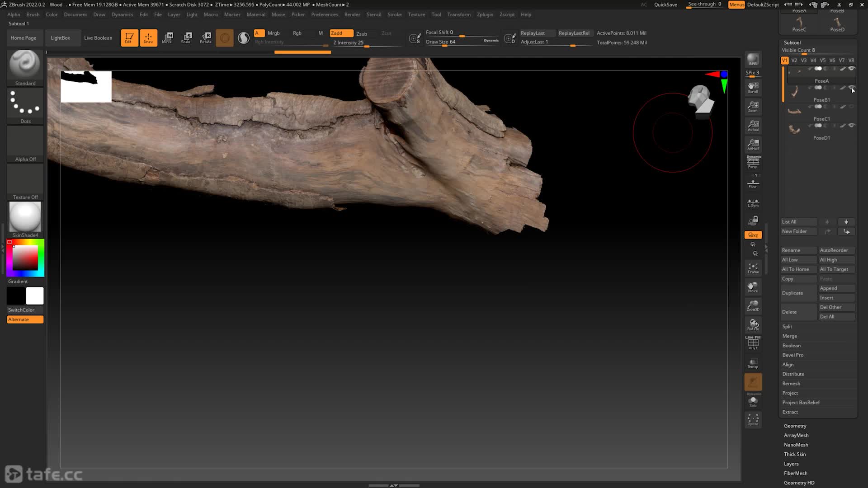Click the Remesh button
Screen dimensions: 868x488
pos(791,383)
